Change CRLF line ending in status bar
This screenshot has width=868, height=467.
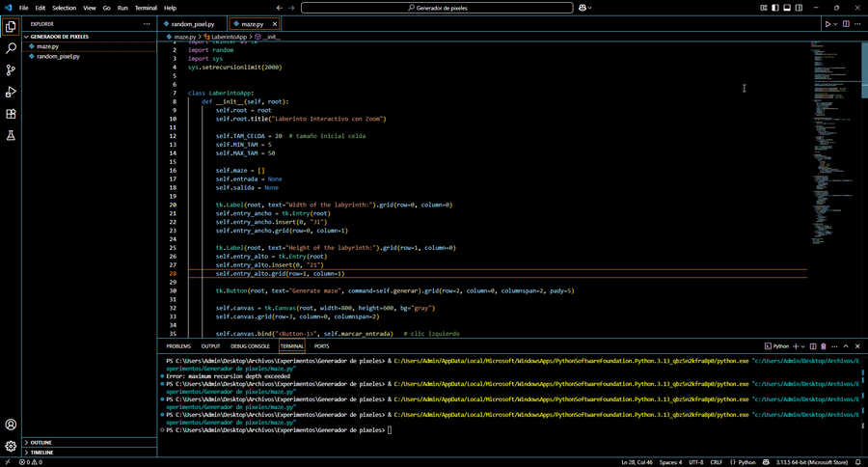click(x=717, y=462)
